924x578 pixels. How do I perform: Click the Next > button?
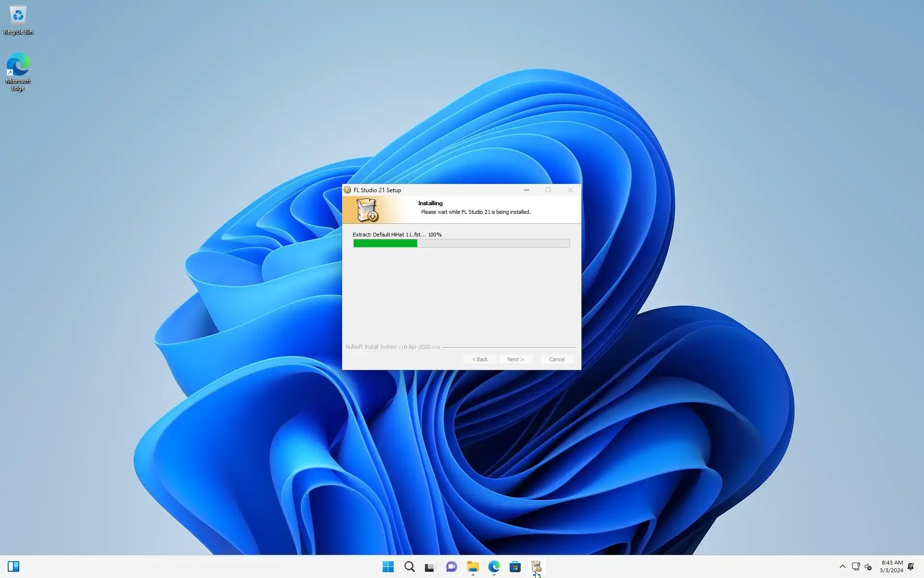[515, 359]
